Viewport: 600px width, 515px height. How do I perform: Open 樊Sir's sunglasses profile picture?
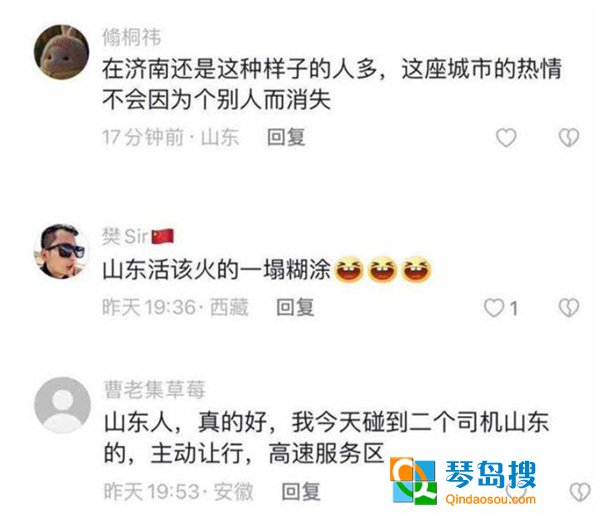62,251
